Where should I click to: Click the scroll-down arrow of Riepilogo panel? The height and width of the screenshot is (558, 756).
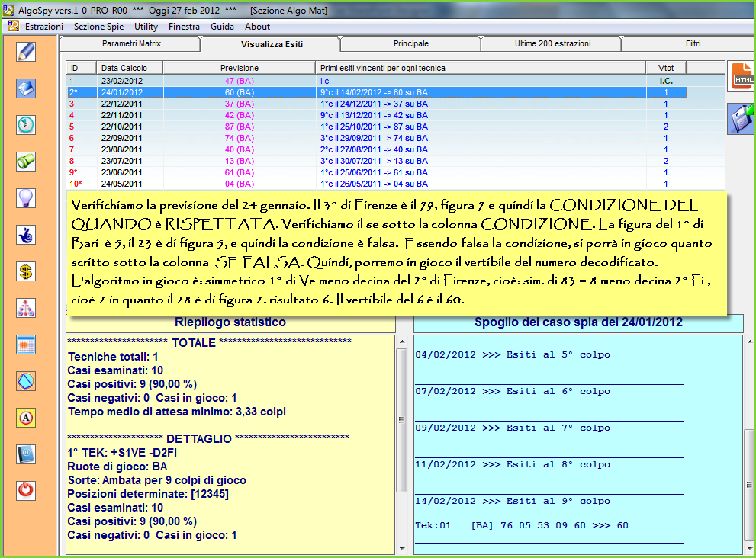(x=402, y=548)
